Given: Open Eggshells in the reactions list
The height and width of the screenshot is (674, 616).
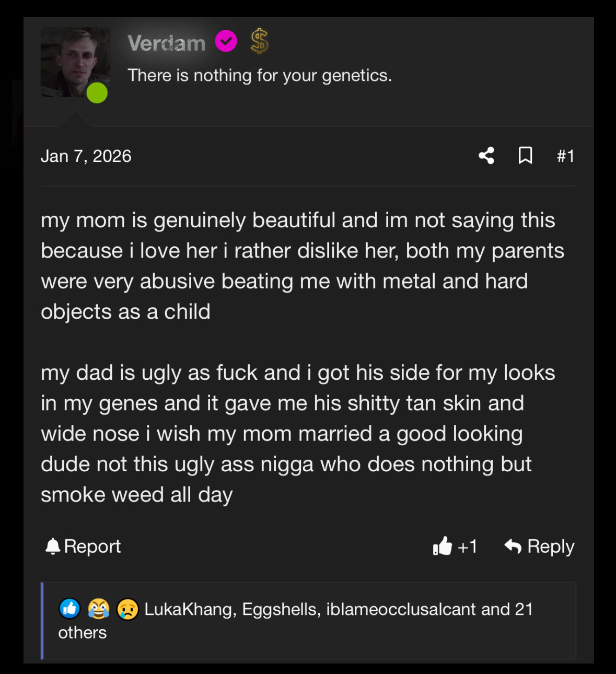Looking at the screenshot, I should [281, 609].
